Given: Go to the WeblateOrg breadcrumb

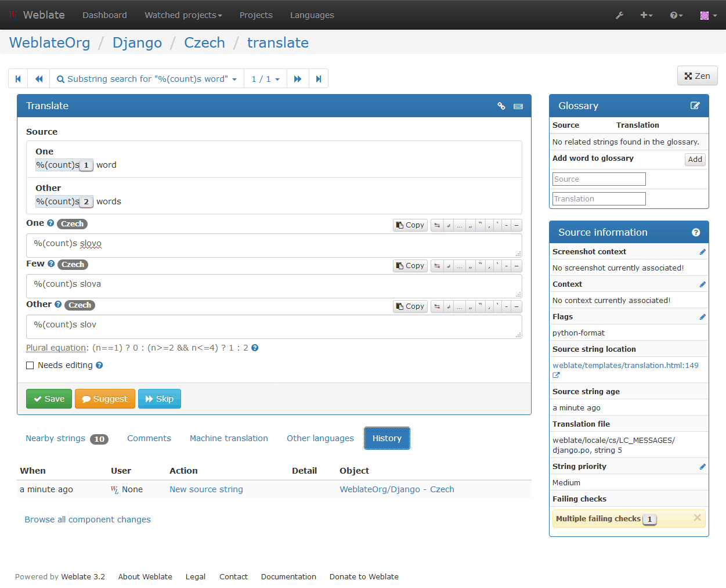Looking at the screenshot, I should coord(50,43).
